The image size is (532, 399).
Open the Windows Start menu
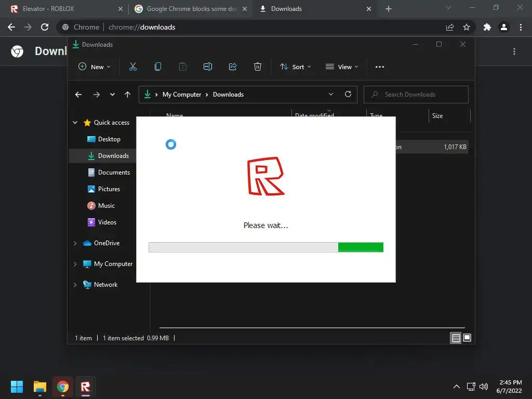pos(17,387)
